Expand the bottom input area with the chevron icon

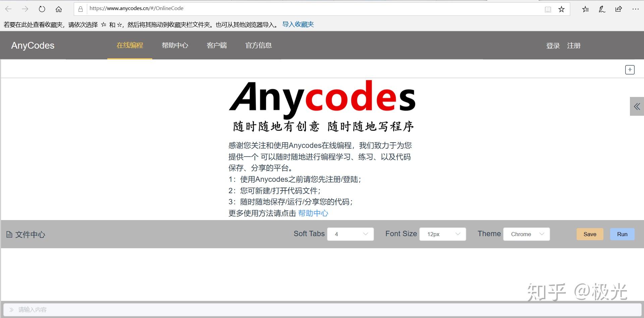click(12, 309)
